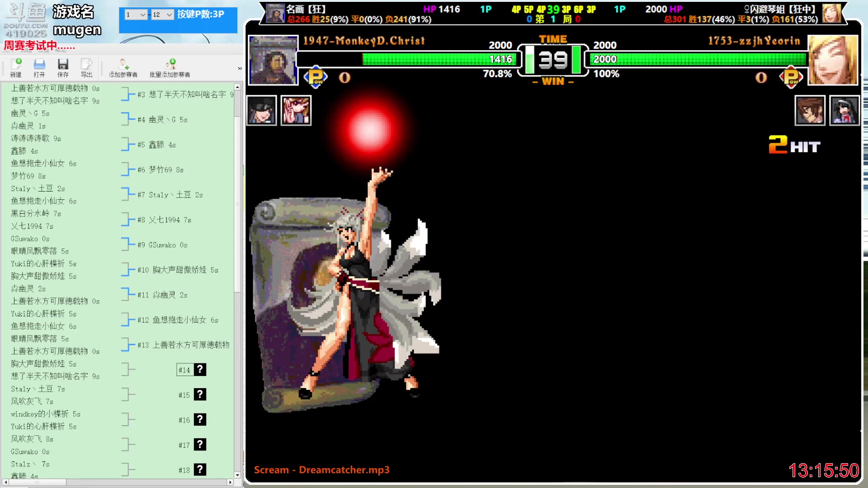
Task: Select bracket entry #4 幽灵丶G 5s
Action: click(x=162, y=120)
